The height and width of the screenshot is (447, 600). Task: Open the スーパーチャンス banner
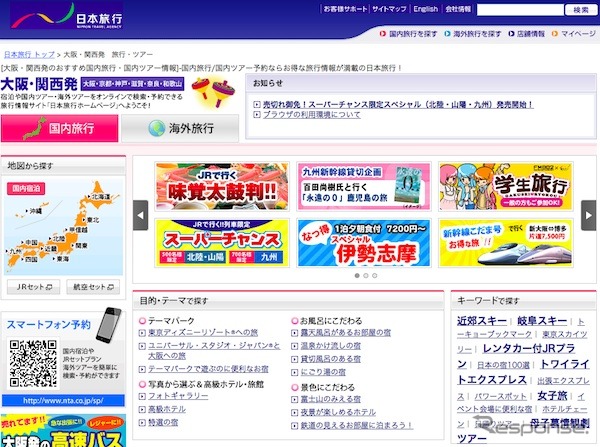(x=222, y=243)
